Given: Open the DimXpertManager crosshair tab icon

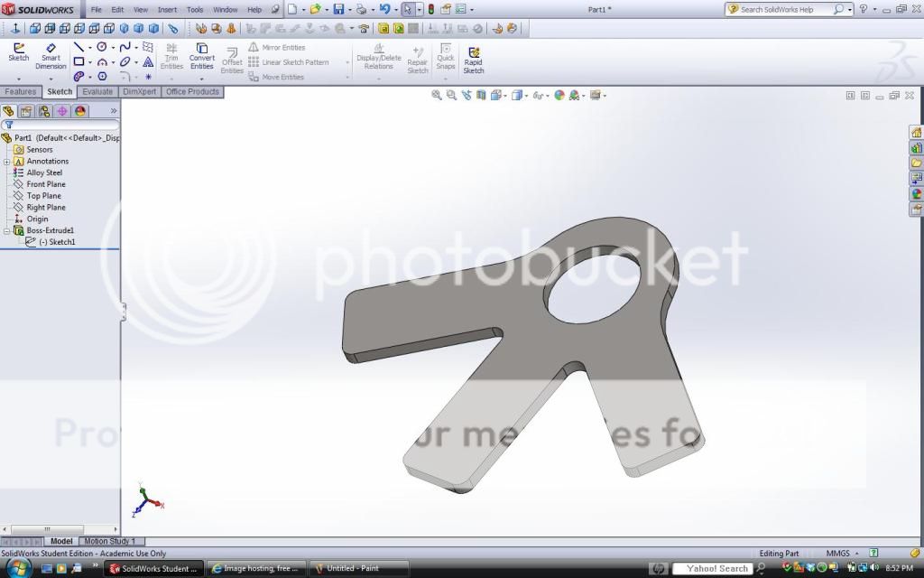Looking at the screenshot, I should (61, 111).
